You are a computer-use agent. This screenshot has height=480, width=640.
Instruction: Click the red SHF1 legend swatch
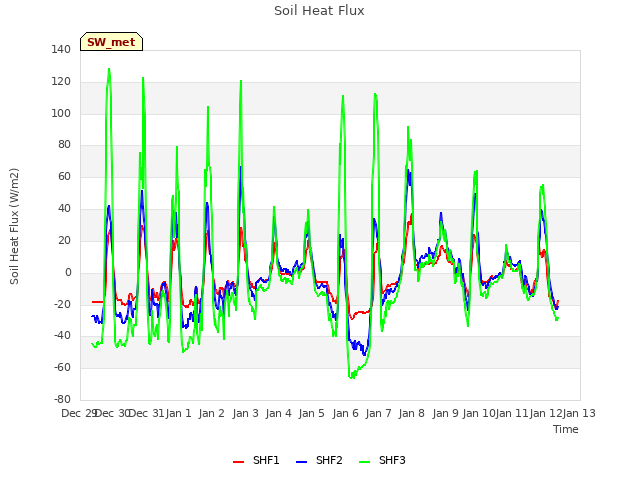[238, 462]
